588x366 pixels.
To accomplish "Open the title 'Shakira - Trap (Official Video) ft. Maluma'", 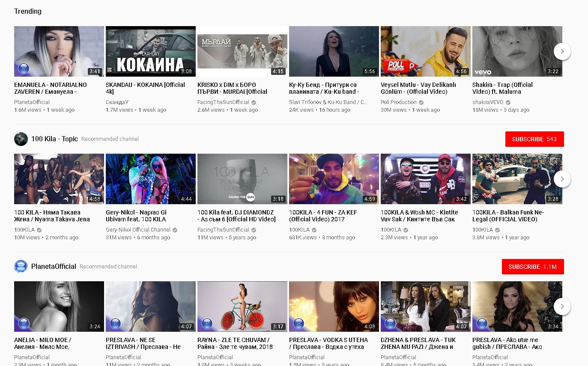I will pyautogui.click(x=502, y=88).
